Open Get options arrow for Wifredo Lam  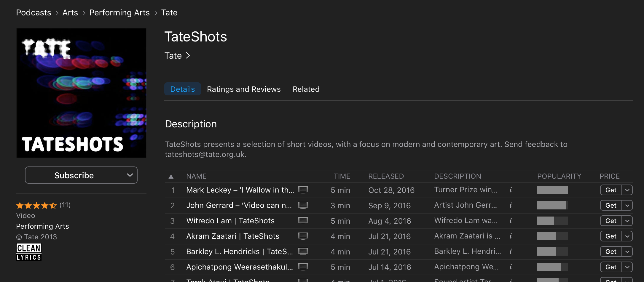(x=627, y=221)
